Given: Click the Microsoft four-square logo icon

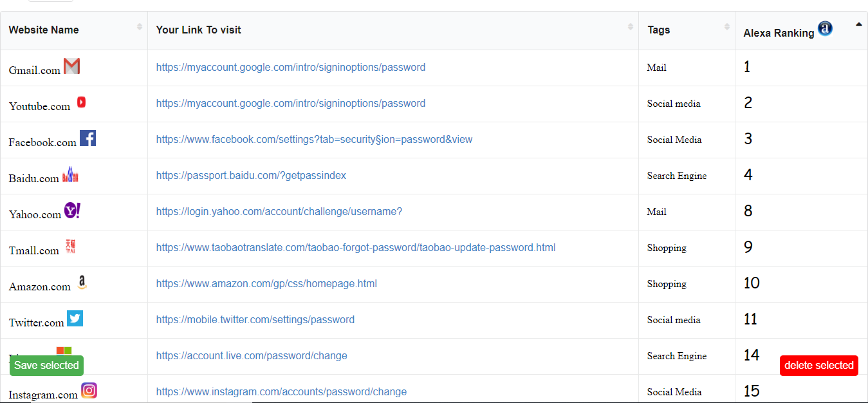Looking at the screenshot, I should pyautogui.click(x=64, y=351).
